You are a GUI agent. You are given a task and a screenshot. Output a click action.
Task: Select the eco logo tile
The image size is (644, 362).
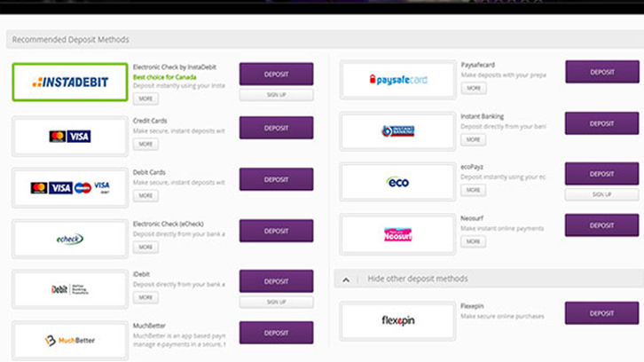pyautogui.click(x=397, y=182)
